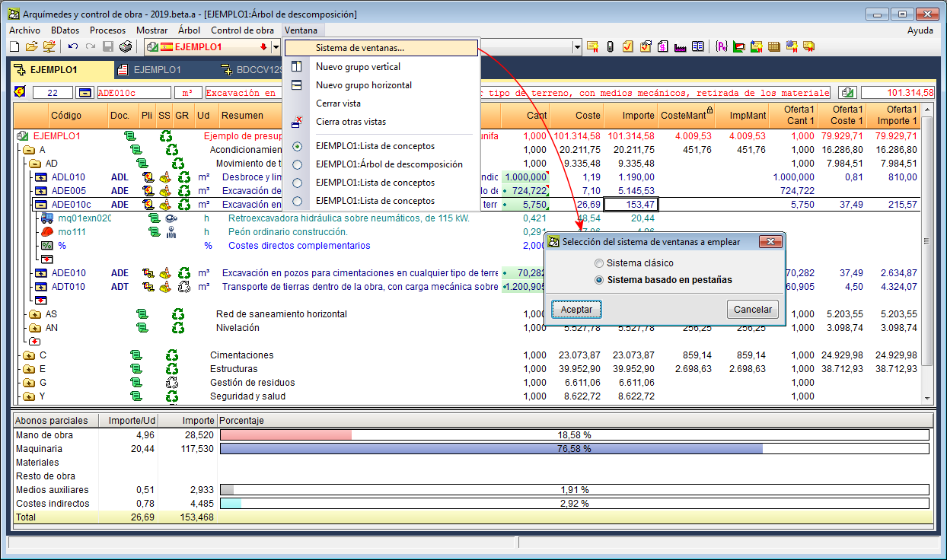Click the clipboard checkmark toolbar icon
The width and height of the screenshot is (947, 560).
pos(628,47)
